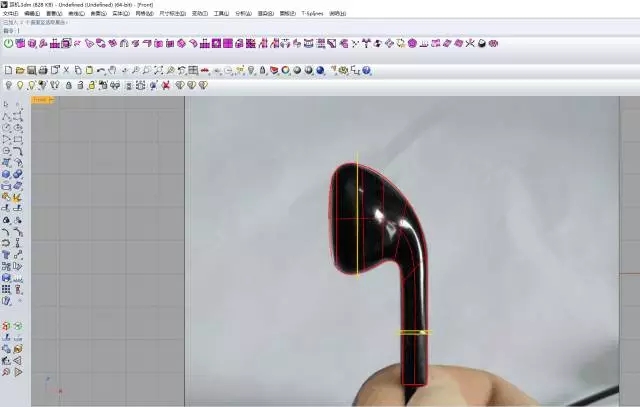
Task: Click the Paste clipboard icon
Action: pyautogui.click(x=89, y=71)
